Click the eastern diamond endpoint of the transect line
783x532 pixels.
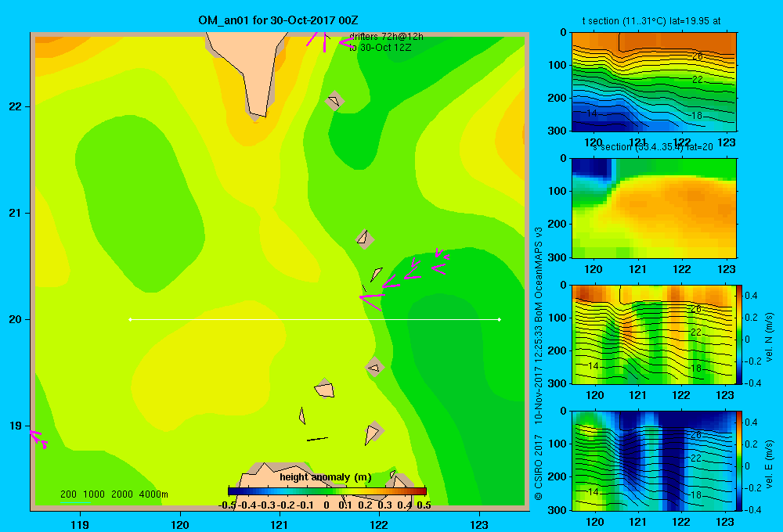tap(500, 319)
